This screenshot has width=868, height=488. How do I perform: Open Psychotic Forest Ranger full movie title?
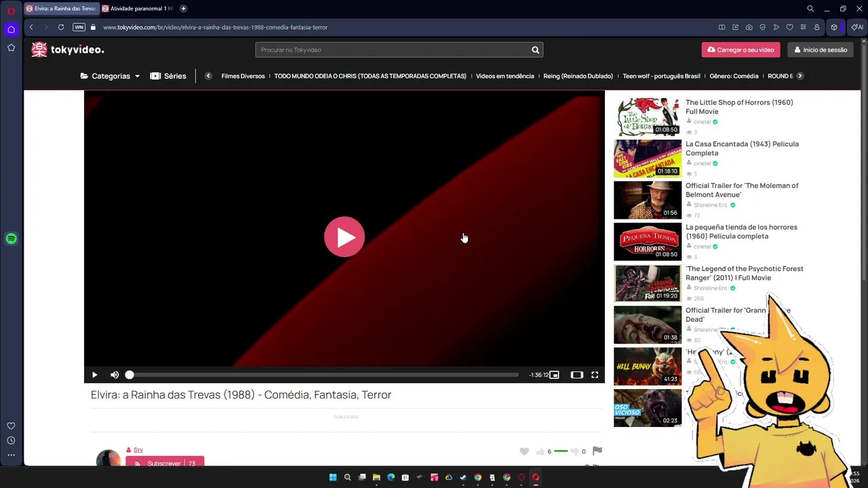click(x=745, y=273)
